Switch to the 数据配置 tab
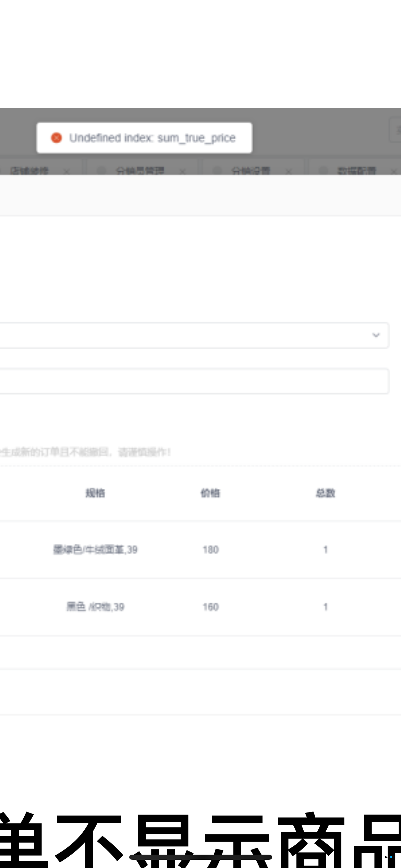The image size is (401, 868). pyautogui.click(x=357, y=170)
